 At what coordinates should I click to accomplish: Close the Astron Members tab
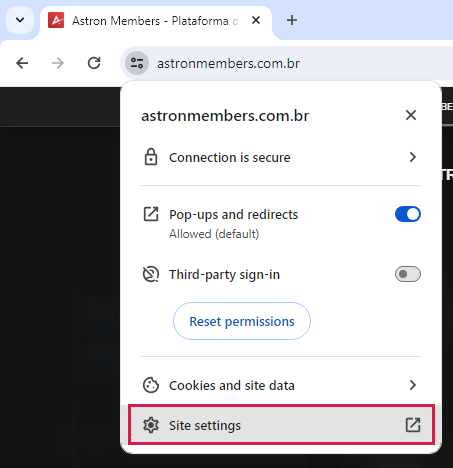(256, 20)
